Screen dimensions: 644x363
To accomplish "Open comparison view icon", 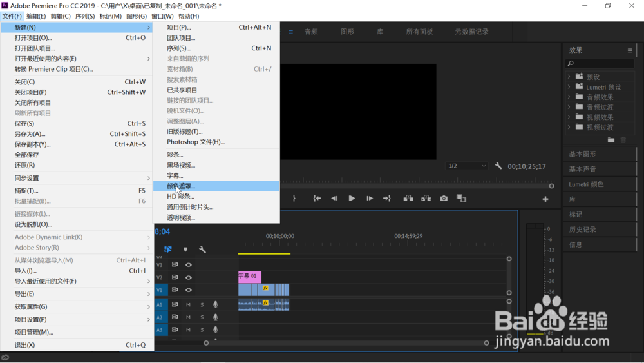I will 461,199.
